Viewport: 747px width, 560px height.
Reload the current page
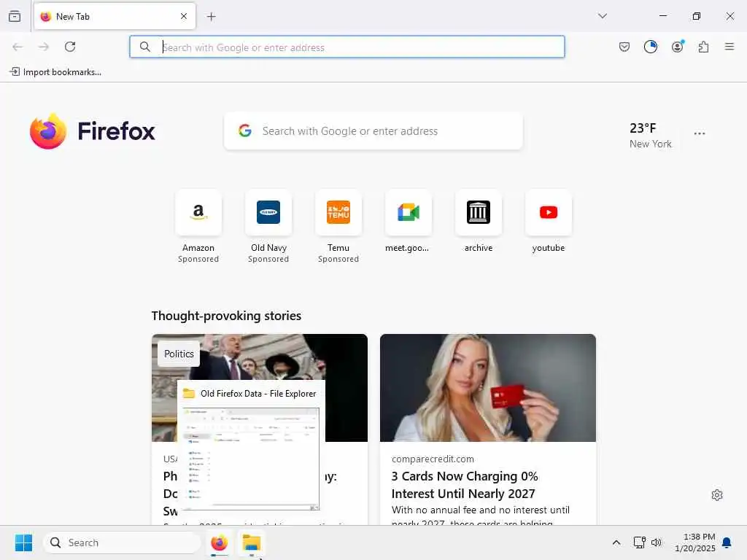70,47
